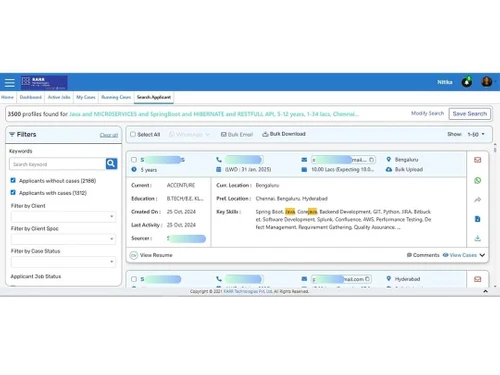The image size is (500, 375).
Task: Toggle the Select All checkbox
Action: (x=133, y=134)
